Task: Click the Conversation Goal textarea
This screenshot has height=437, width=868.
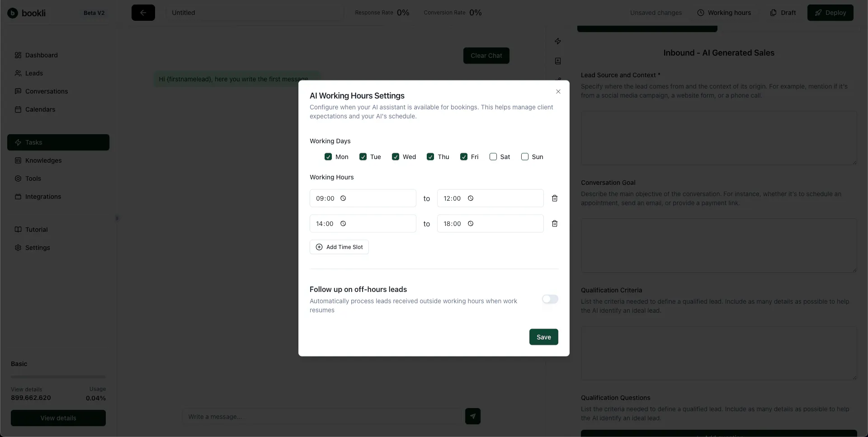Action: click(x=719, y=245)
